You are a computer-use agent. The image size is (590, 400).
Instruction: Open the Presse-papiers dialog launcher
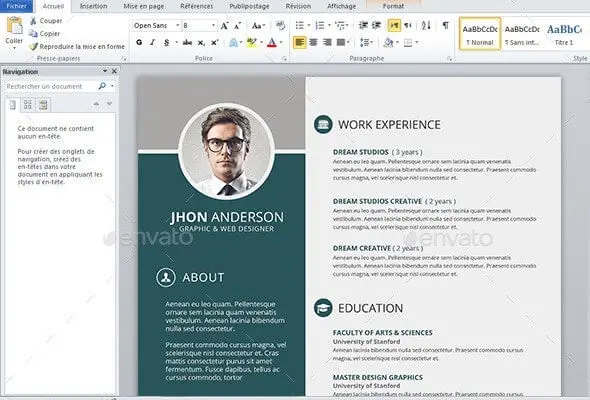pyautogui.click(x=124, y=59)
